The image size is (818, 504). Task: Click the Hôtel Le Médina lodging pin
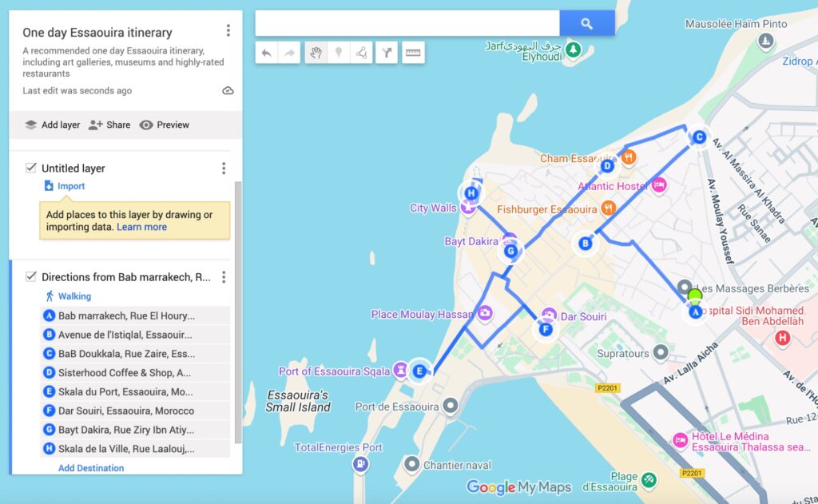[x=681, y=440]
